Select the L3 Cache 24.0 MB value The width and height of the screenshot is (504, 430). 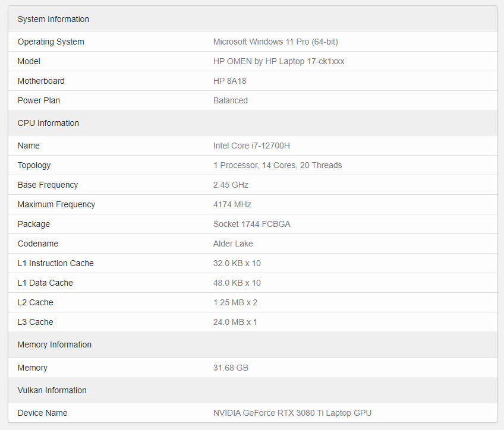[235, 322]
